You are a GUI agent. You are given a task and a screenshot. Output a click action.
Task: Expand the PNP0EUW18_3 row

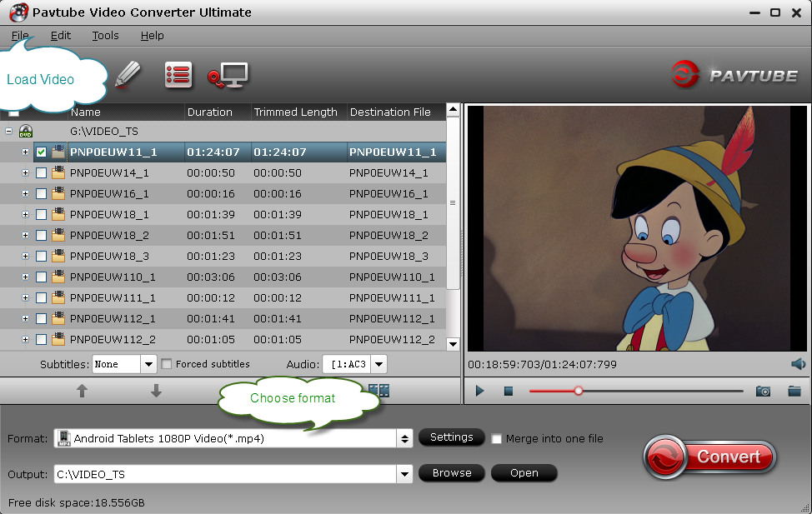coord(25,257)
